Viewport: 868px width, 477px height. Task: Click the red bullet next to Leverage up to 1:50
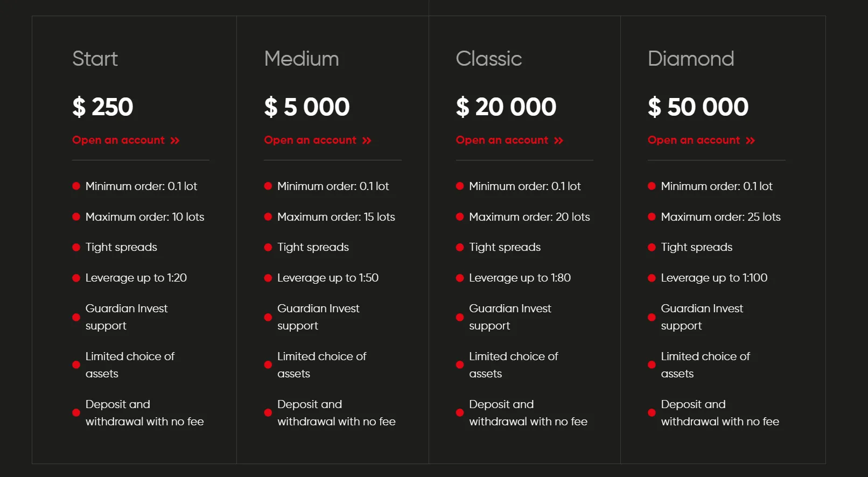pos(268,278)
